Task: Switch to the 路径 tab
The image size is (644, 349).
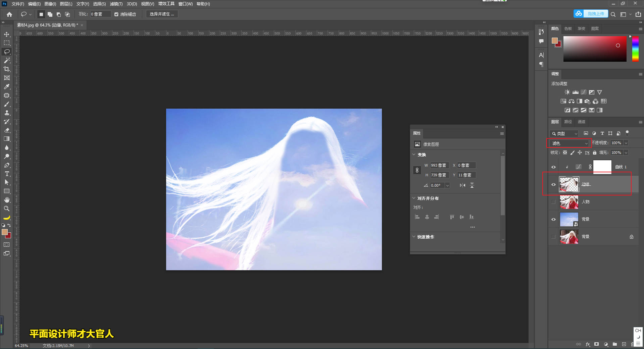Action: (568, 122)
